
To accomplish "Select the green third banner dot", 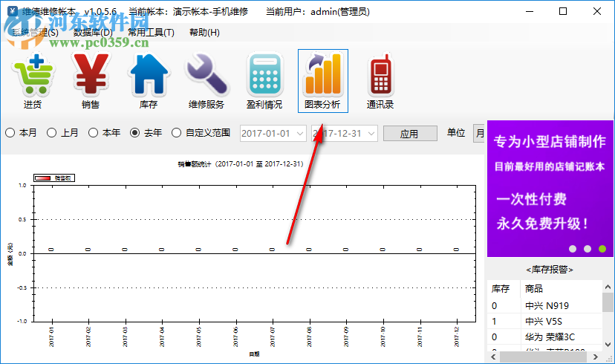I will [602, 249].
